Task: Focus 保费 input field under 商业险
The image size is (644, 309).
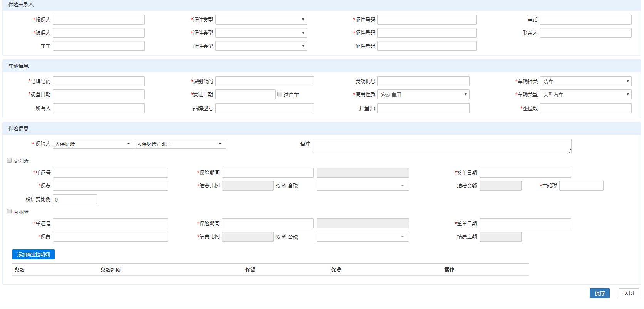Action: [x=110, y=237]
